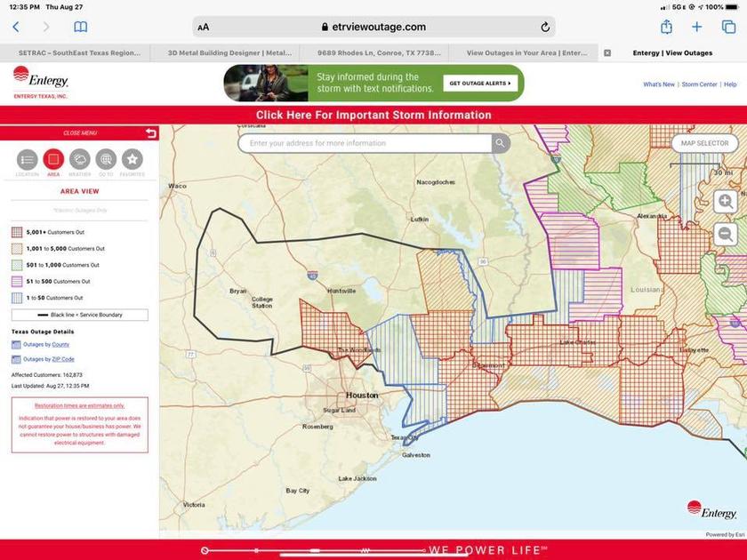Show all open tabs overview icon

(x=729, y=28)
